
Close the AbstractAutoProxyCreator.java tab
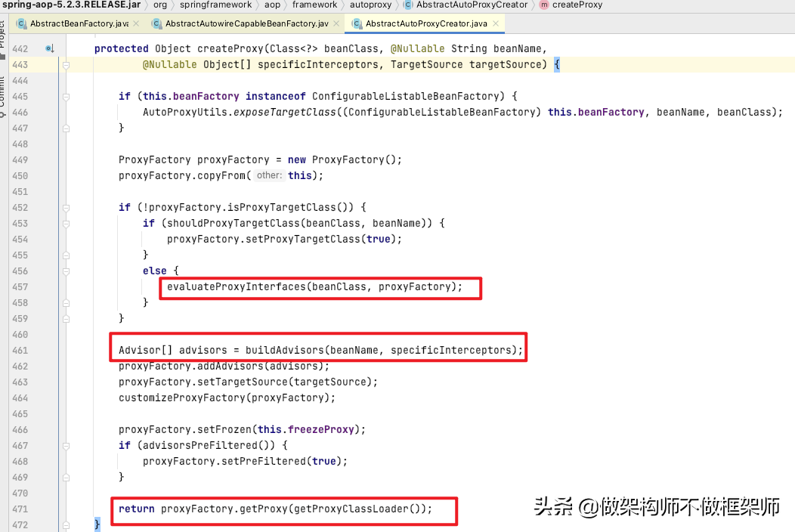[x=495, y=24]
